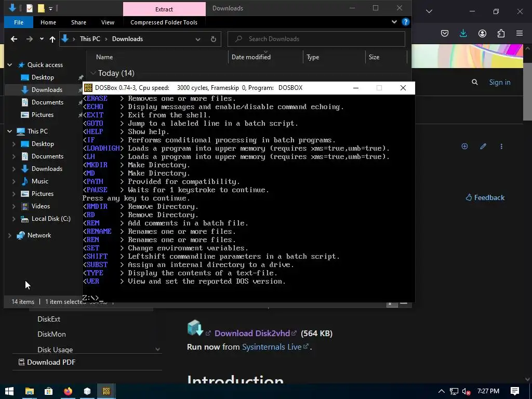Select the Extract contextual tab
This screenshot has width=532, height=399.
pyautogui.click(x=164, y=9)
